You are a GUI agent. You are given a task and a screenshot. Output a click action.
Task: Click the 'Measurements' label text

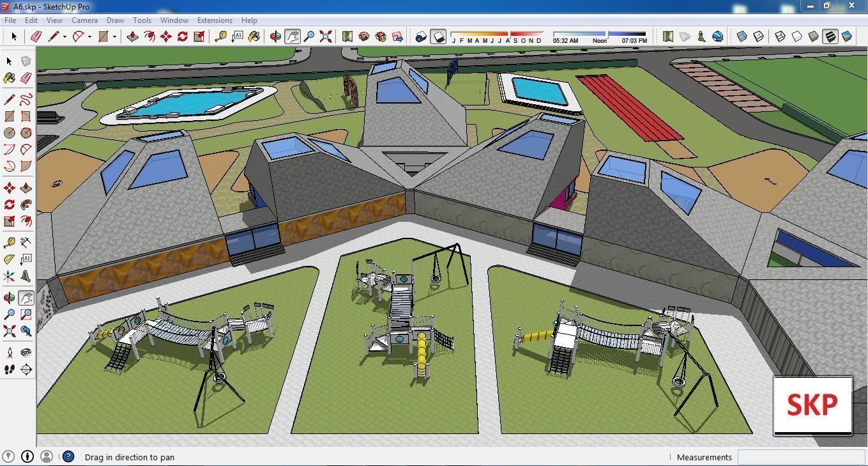(x=704, y=457)
